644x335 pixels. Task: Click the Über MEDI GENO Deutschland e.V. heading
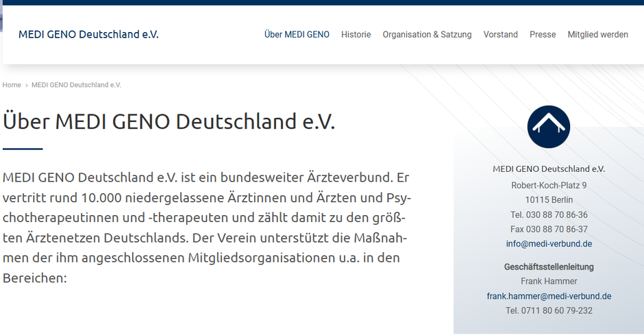[169, 121]
